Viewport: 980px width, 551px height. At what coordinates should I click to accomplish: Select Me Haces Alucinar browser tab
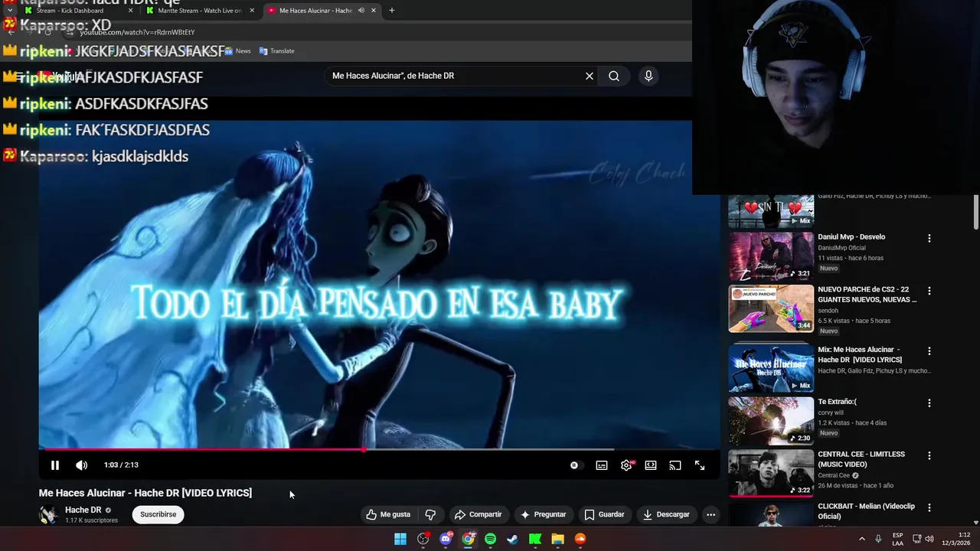tap(322, 11)
